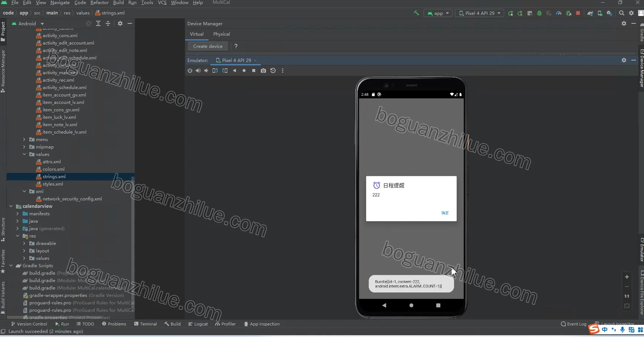Lower emulator volume with volume-down icon

[206, 71]
